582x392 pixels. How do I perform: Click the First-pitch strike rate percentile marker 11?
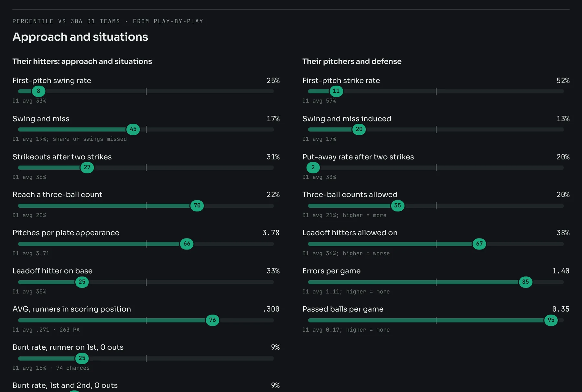tap(336, 91)
